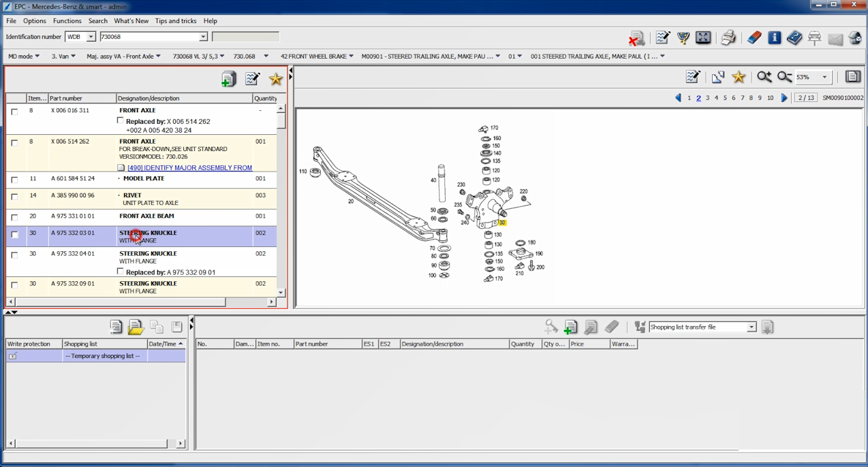This screenshot has height=467, width=868.
Task: Open the IDENTIFY MAJOR ASSEMBLY FROM link
Action: [189, 167]
